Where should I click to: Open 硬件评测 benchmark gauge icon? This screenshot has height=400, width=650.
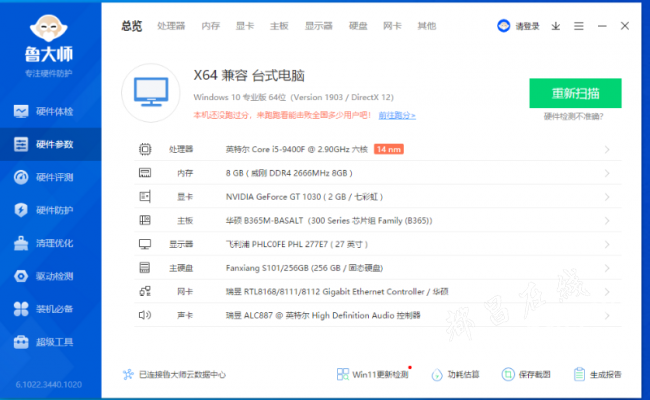pos(21,177)
